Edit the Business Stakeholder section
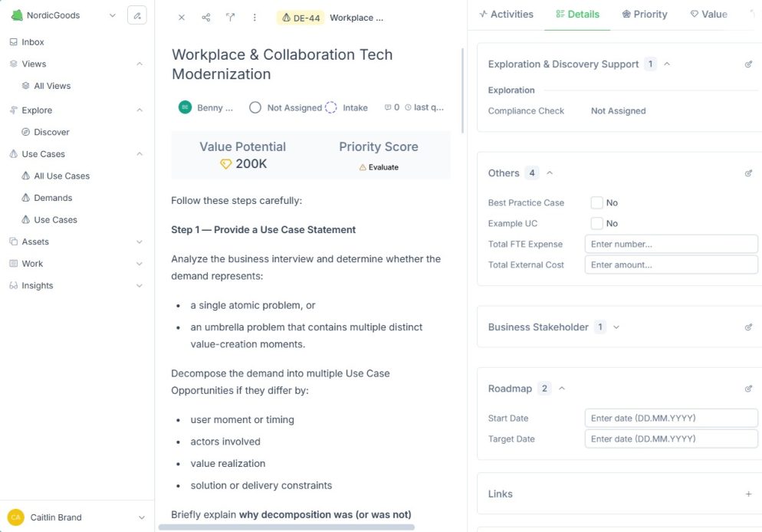Viewport: 762px width, 532px height. 748,327
